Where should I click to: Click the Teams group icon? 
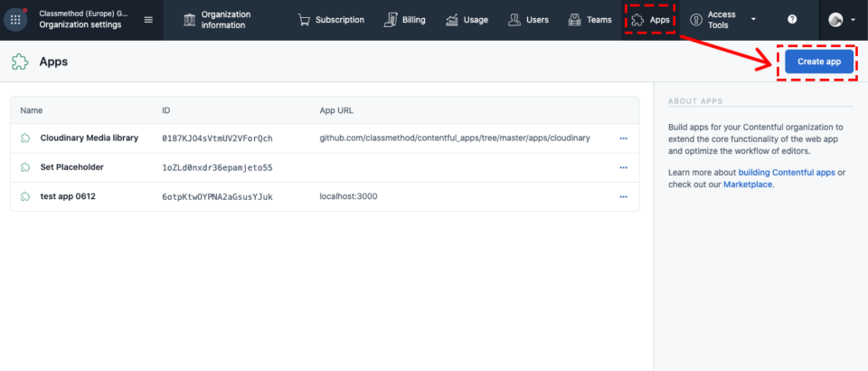(576, 20)
